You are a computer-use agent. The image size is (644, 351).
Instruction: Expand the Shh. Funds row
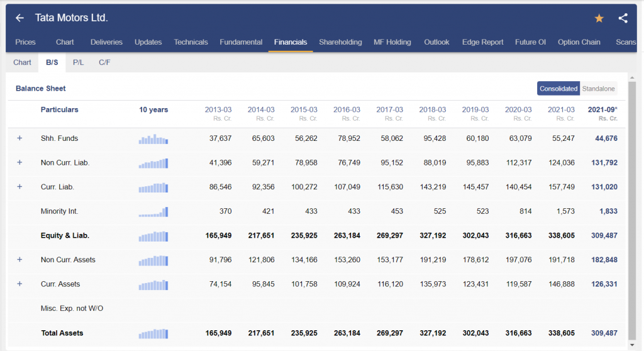19,138
